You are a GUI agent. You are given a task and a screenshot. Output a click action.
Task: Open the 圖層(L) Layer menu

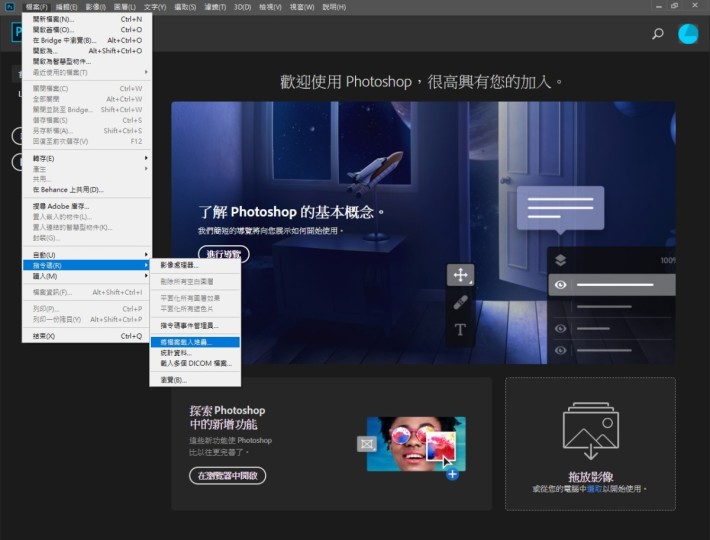click(125, 7)
